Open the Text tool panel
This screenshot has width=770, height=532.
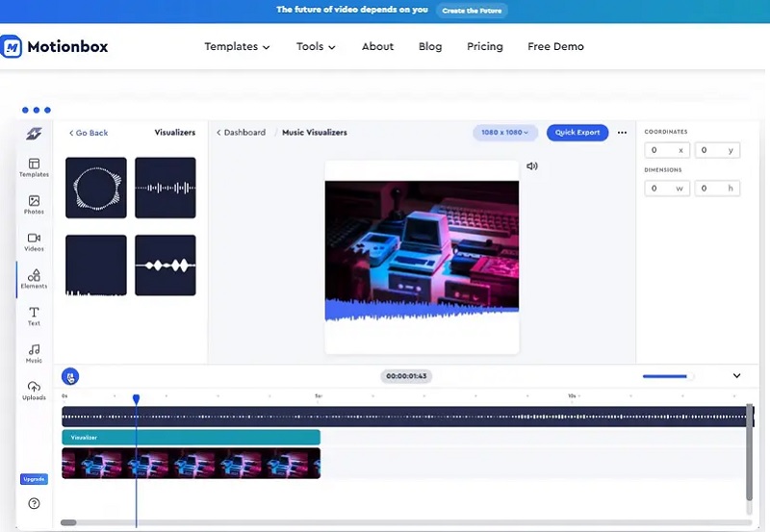coord(34,316)
